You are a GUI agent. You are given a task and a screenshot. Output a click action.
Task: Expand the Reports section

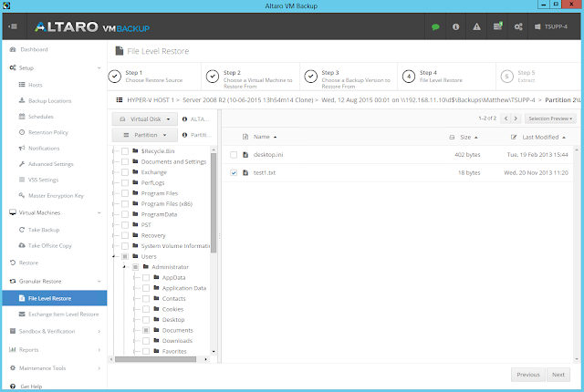tap(99, 349)
